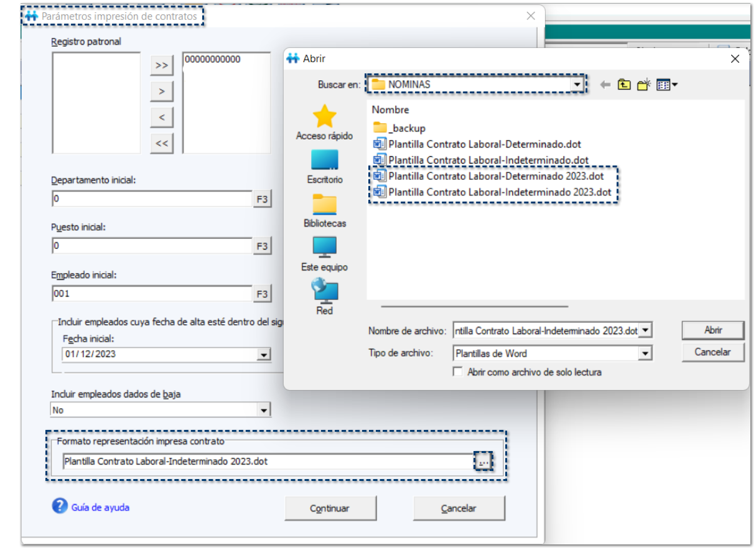Viewport: 756px width, 550px height.
Task: Go up one folder level icon
Action: pos(624,85)
